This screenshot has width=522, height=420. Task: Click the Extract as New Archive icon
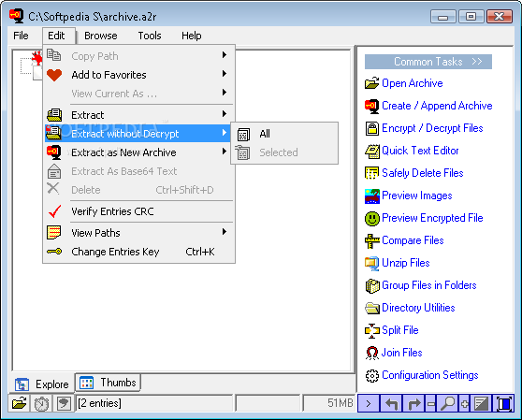coord(54,152)
